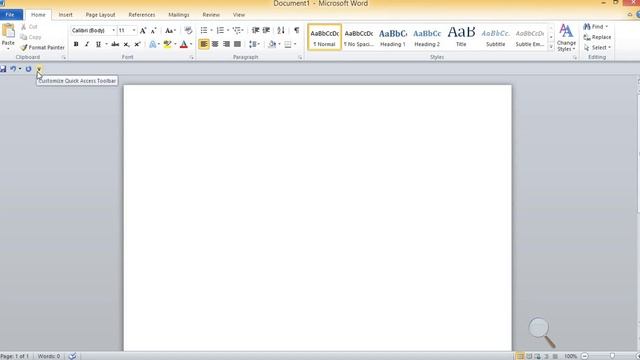The image size is (640, 360).
Task: Apply the No Spacing style
Action: 359,37
